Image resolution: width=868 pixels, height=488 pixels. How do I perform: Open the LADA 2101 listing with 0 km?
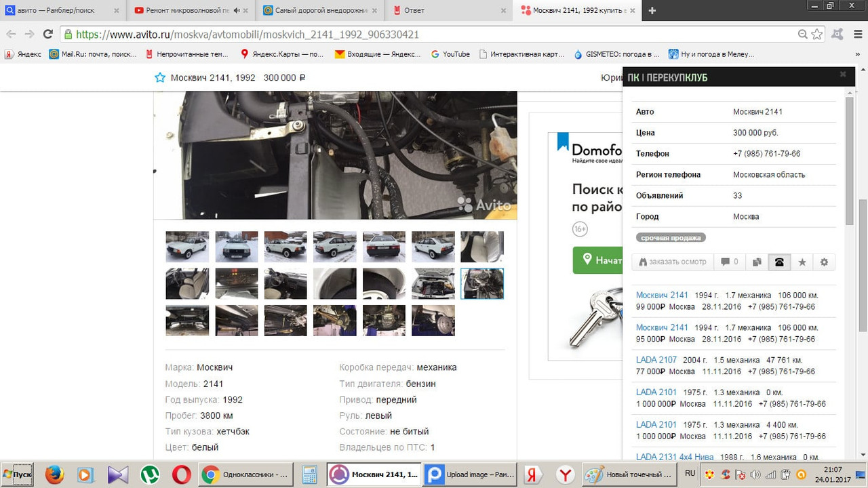coord(656,392)
